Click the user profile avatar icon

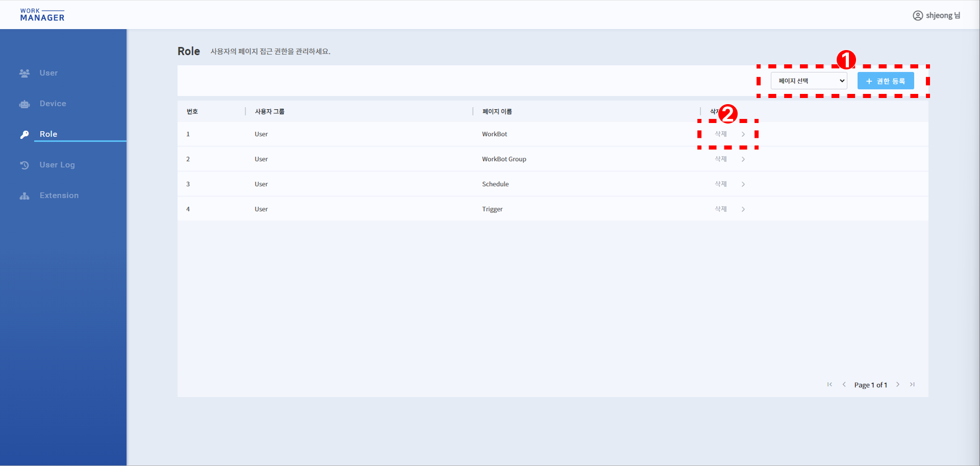pyautogui.click(x=918, y=16)
